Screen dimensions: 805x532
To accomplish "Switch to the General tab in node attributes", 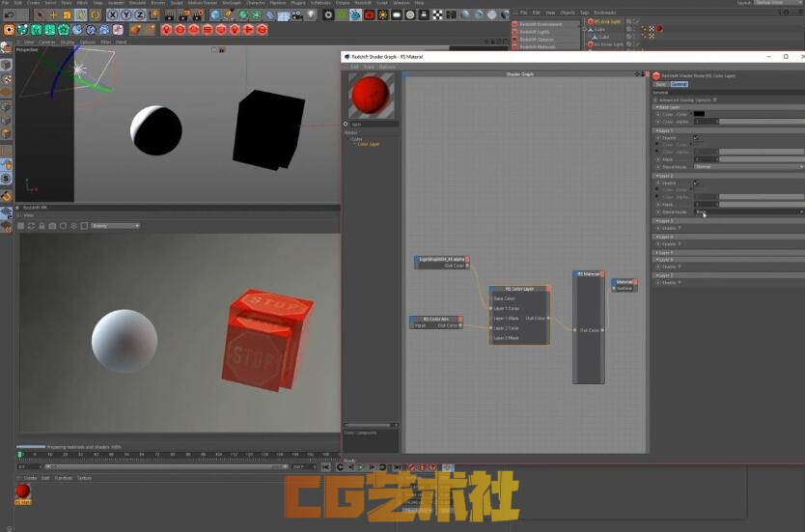I will coord(679,84).
